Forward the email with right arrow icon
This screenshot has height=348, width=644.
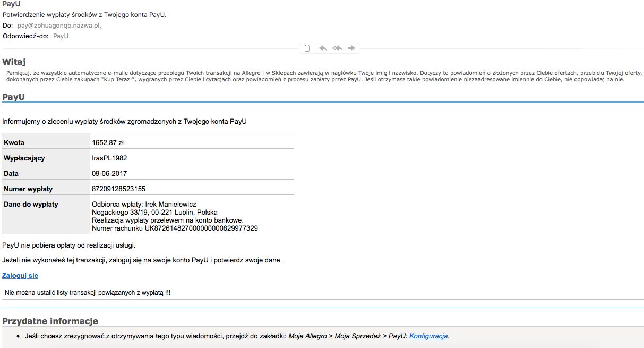pos(351,48)
